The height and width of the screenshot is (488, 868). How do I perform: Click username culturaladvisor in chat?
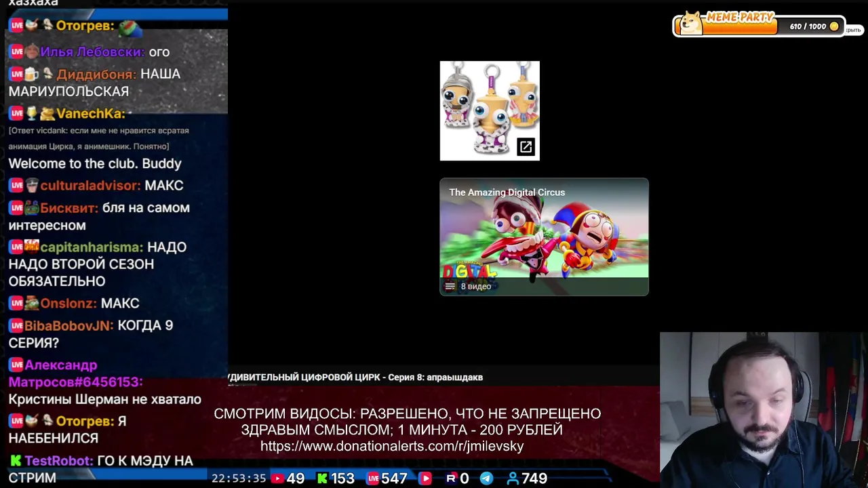tap(90, 186)
